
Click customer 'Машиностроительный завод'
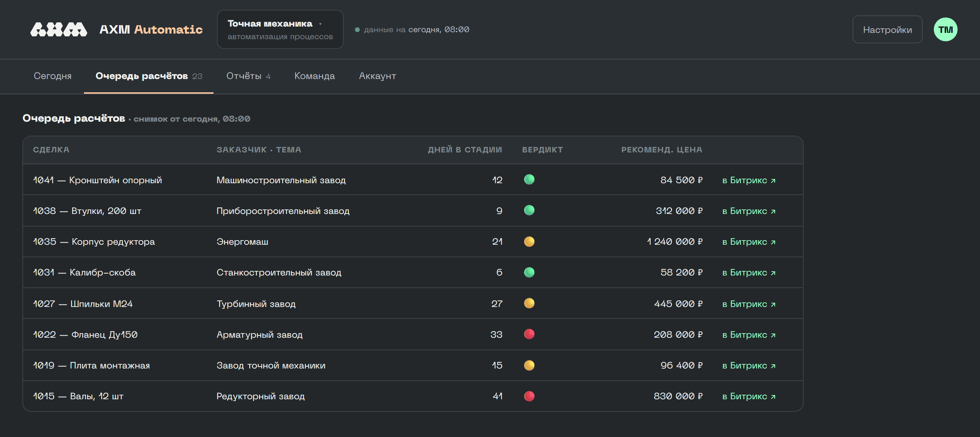pos(281,180)
